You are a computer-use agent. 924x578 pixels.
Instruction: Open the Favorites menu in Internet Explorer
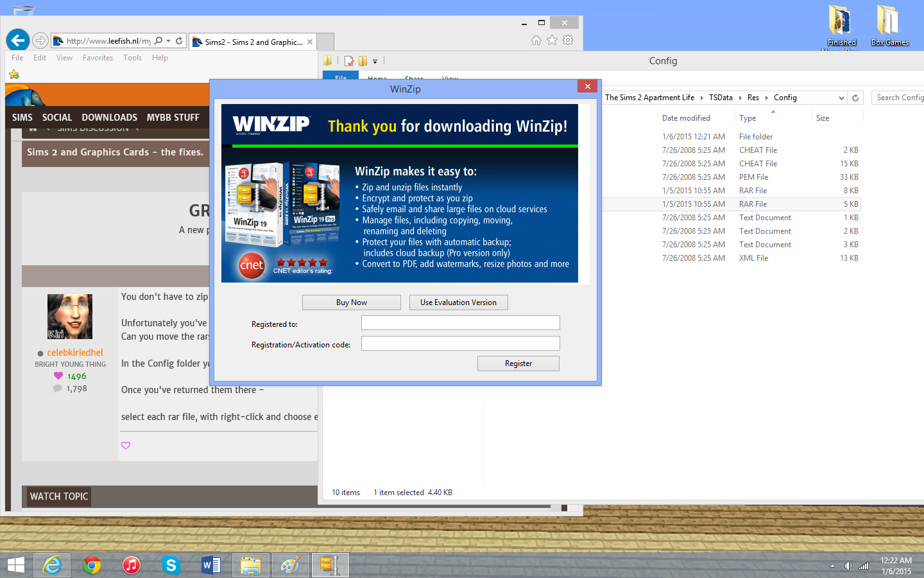tap(98, 58)
